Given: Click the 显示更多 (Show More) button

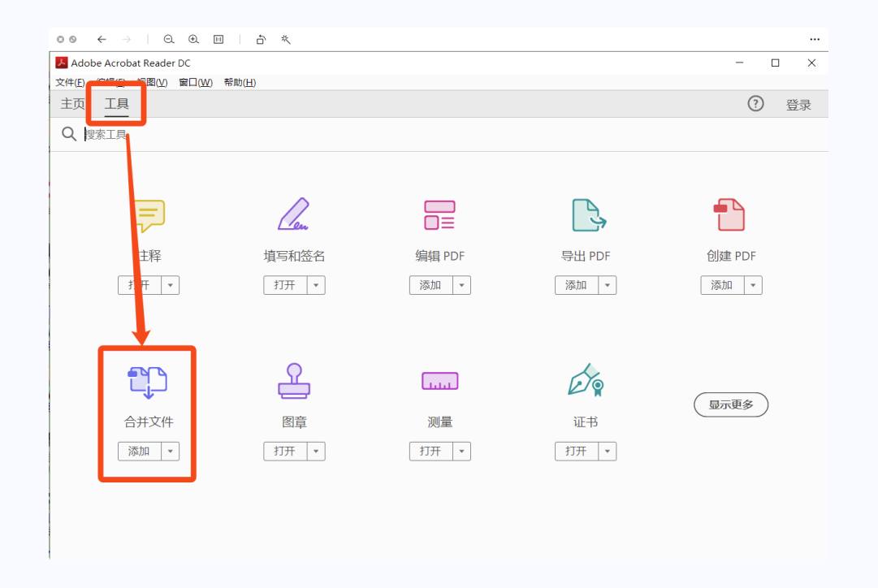Looking at the screenshot, I should [x=730, y=404].
